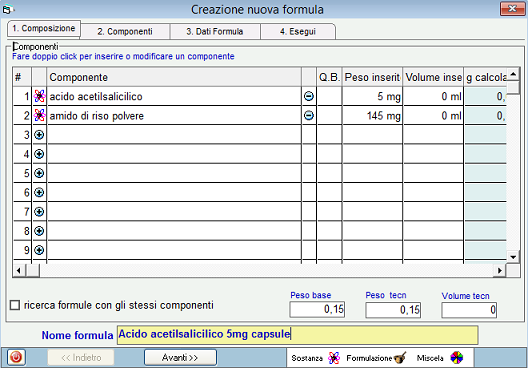Add a component with the plus icon on row 3
528x368 pixels.
39,135
